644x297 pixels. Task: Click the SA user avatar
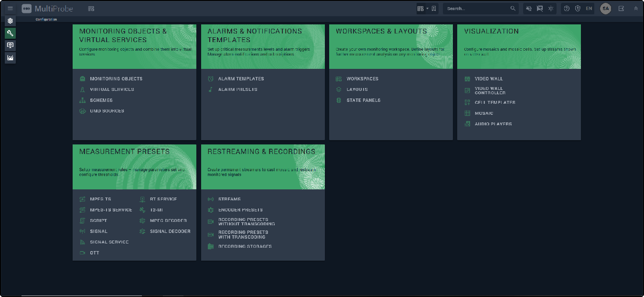coord(605,9)
